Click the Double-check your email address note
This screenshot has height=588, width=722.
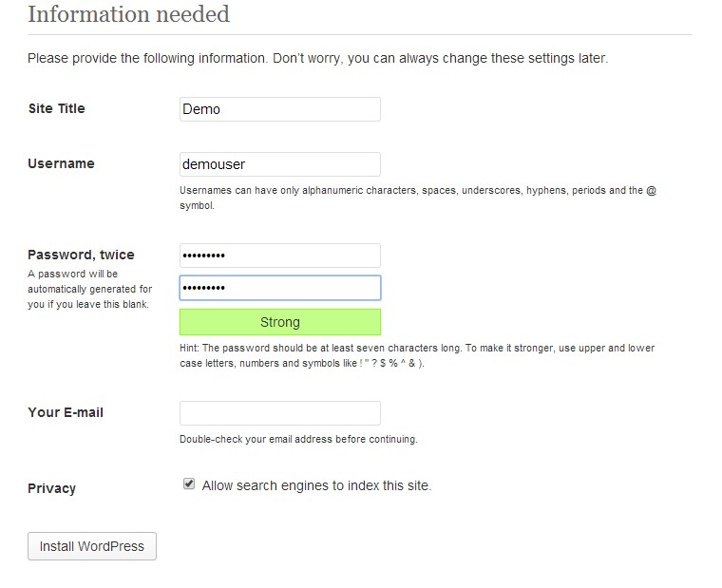pos(298,439)
